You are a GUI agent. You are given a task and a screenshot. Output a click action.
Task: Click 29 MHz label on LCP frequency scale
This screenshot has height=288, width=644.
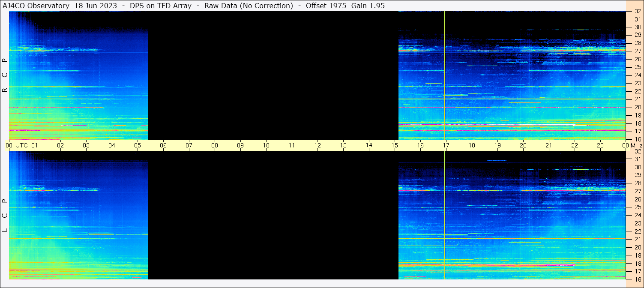tap(637, 175)
